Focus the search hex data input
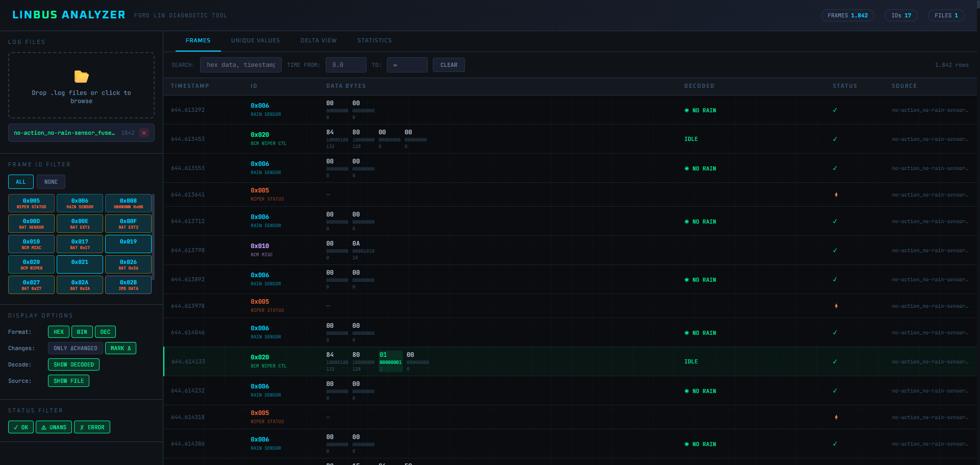Image resolution: width=980 pixels, height=465 pixels. click(240, 65)
